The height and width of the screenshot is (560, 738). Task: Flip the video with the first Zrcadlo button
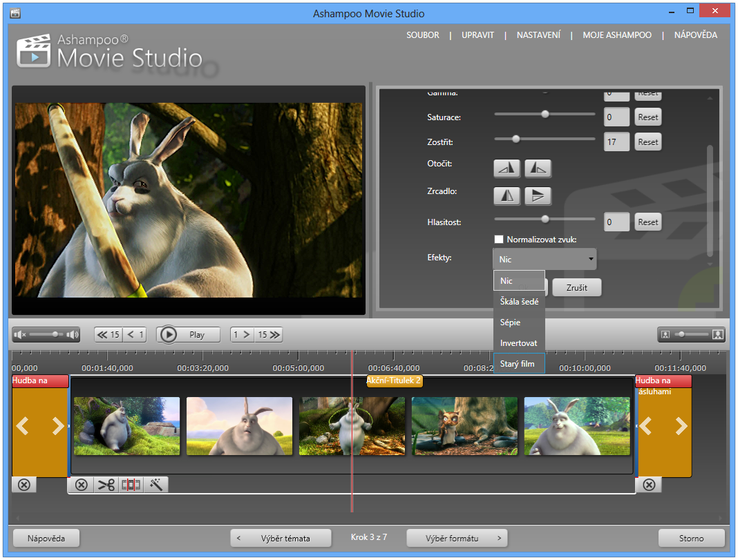(507, 195)
